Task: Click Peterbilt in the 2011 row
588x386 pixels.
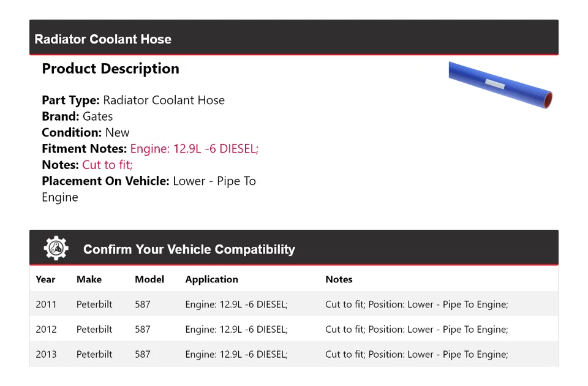Action: (x=94, y=305)
